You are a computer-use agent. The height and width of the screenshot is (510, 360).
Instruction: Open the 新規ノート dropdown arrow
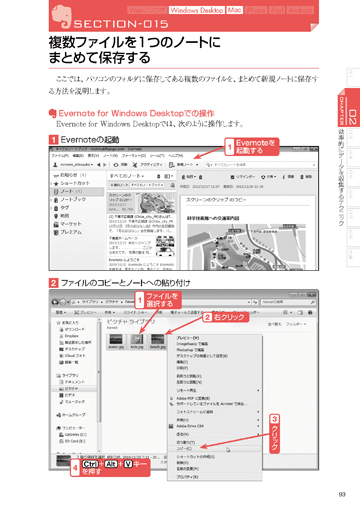(197, 165)
